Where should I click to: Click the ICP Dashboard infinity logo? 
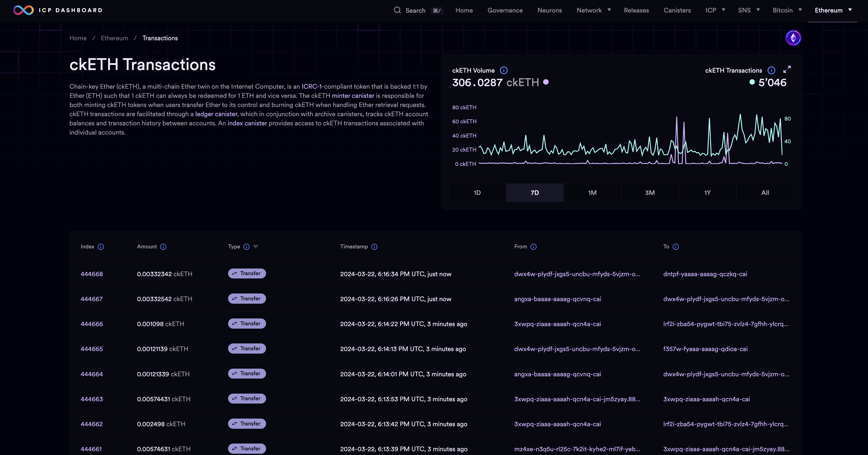point(23,10)
